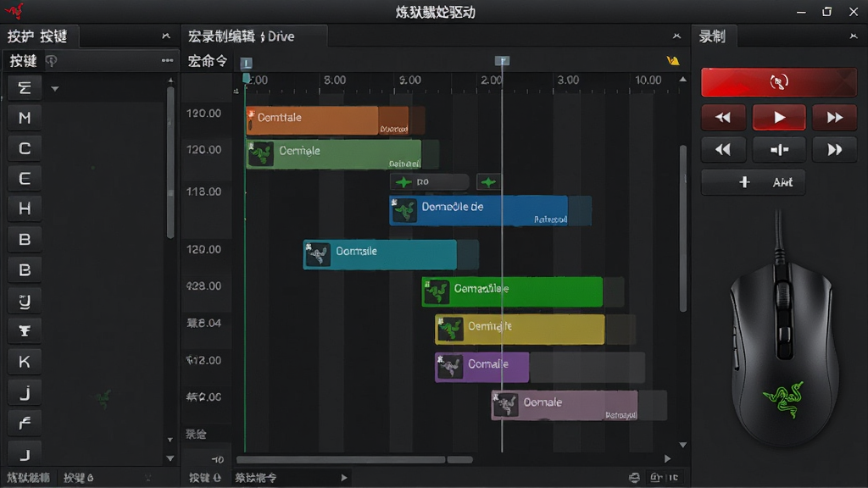
Task: Select the topmost key icon in list
Action: [25, 88]
